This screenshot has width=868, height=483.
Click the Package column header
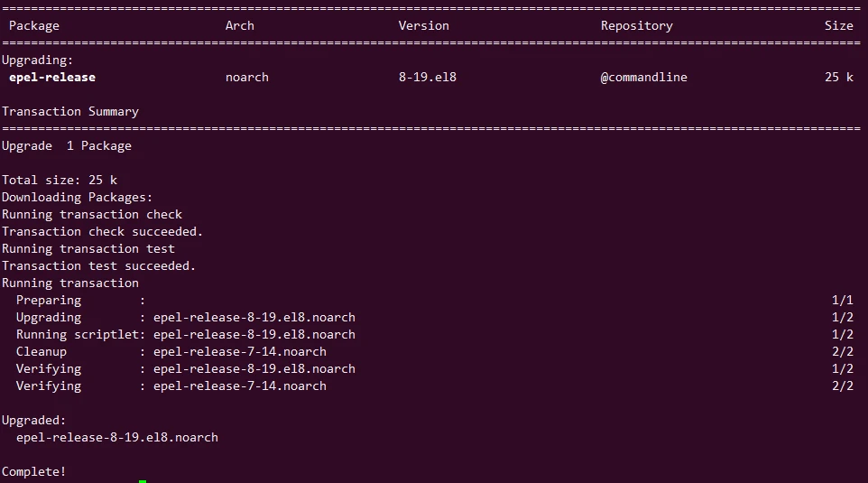point(34,26)
